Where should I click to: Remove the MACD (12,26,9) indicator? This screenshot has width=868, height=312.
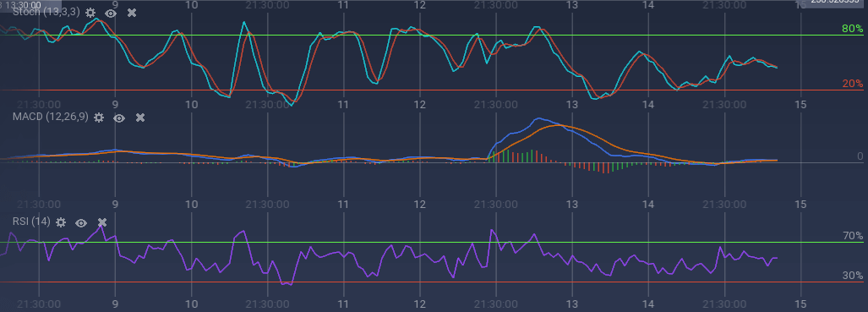point(140,118)
